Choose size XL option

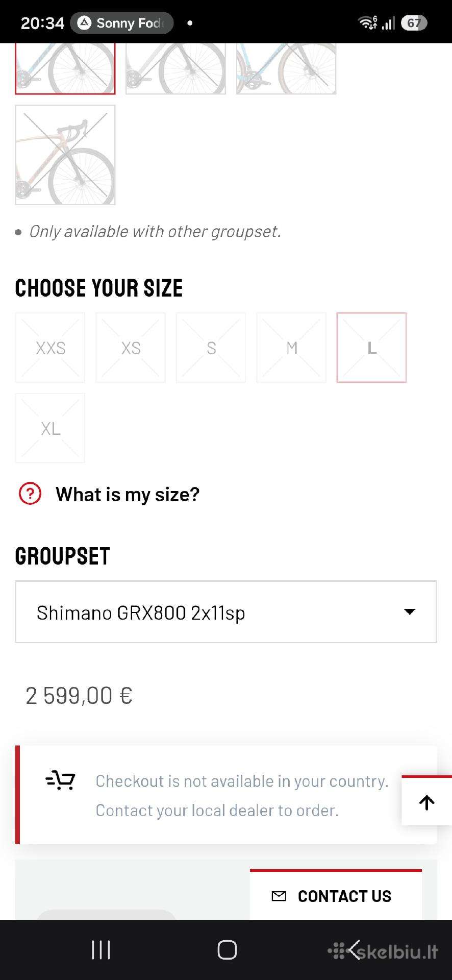50,428
